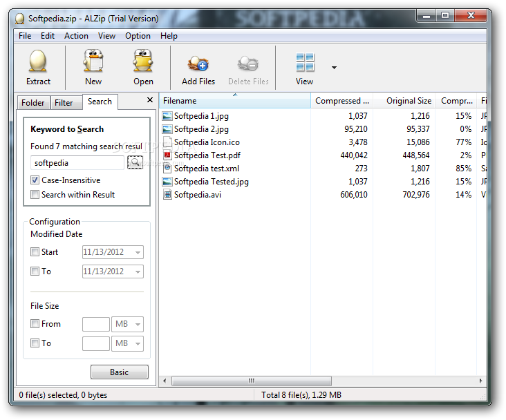Click the icon of Softpedia test.xml
The image size is (506, 420).
coord(167,169)
